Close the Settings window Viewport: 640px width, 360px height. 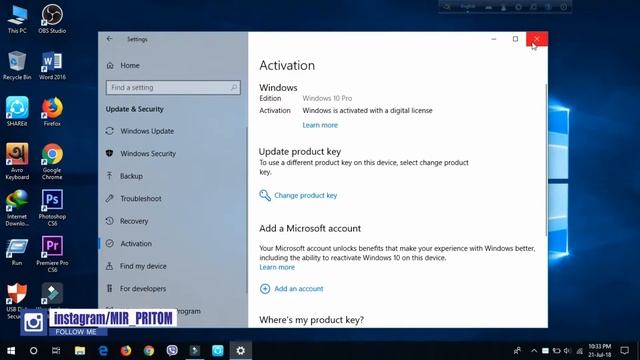coord(537,39)
